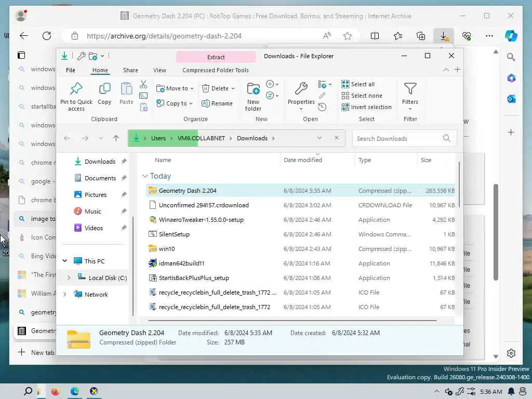
Task: Open the Easy access dropdown
Action: (272, 96)
